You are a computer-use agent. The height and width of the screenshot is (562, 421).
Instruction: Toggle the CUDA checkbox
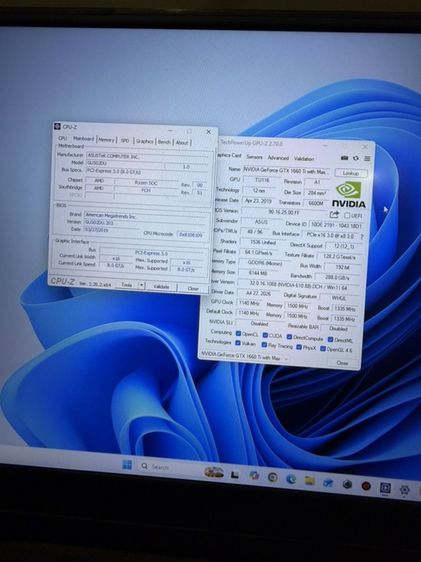(265, 335)
